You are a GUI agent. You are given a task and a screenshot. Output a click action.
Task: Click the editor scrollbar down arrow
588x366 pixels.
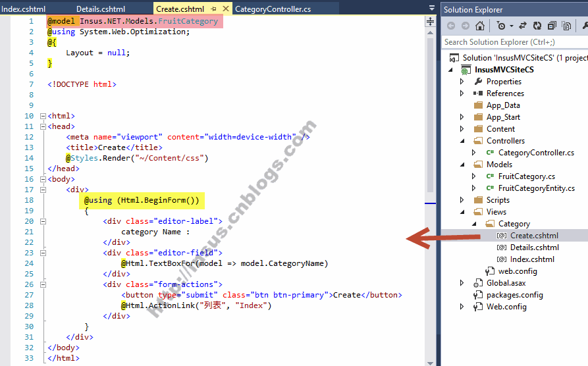coord(430,363)
